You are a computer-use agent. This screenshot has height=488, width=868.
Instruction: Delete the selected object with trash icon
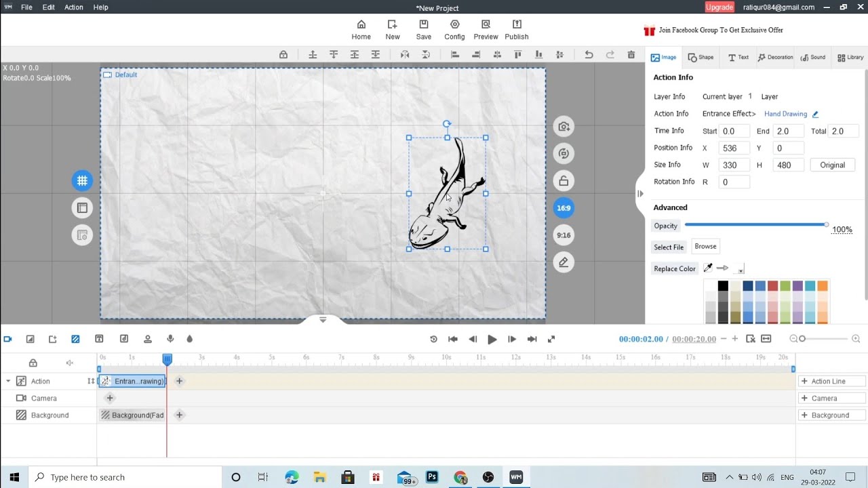click(631, 55)
